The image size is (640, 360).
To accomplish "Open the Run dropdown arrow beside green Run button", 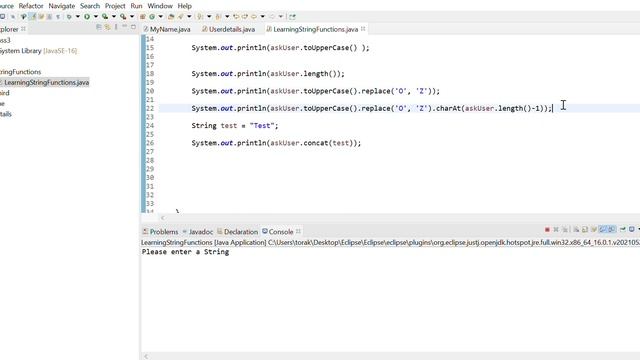I will pos(96,17).
